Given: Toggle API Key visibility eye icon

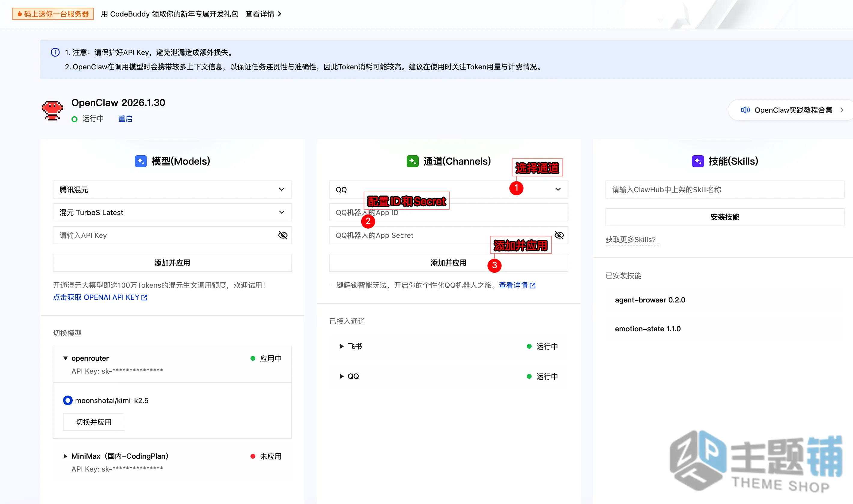Looking at the screenshot, I should point(283,235).
